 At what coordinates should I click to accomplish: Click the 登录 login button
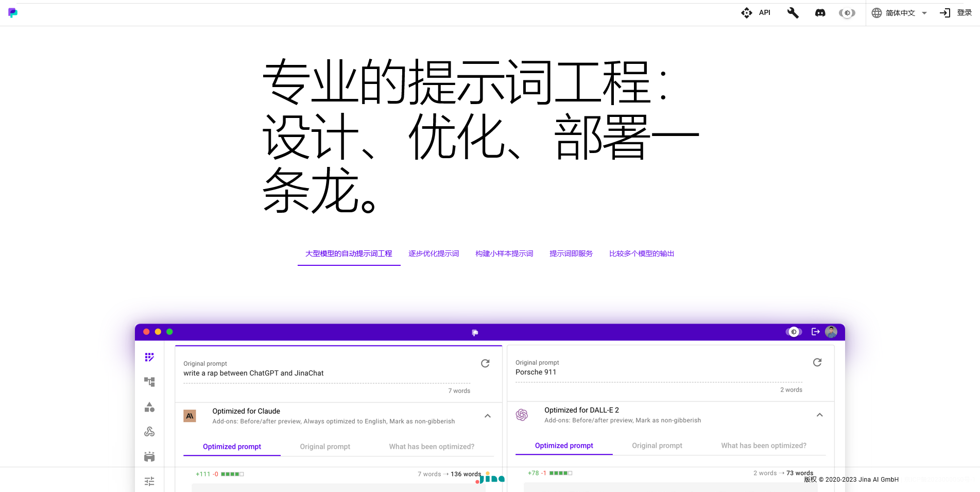pyautogui.click(x=956, y=13)
